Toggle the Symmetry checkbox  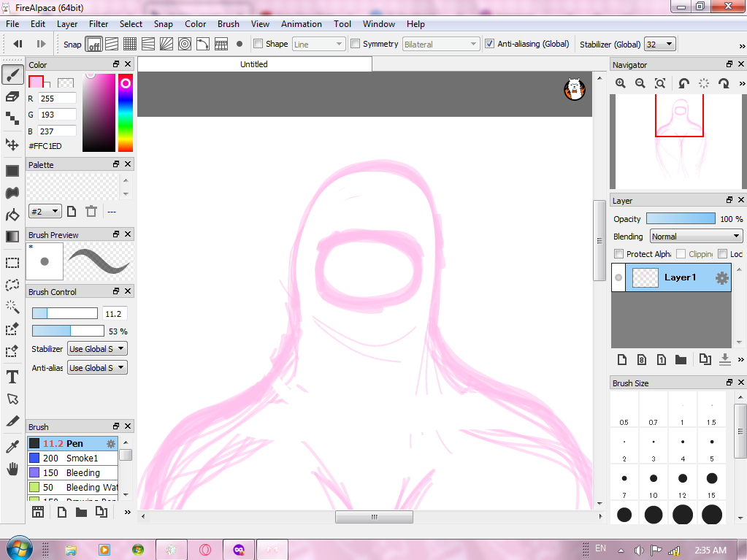(355, 44)
